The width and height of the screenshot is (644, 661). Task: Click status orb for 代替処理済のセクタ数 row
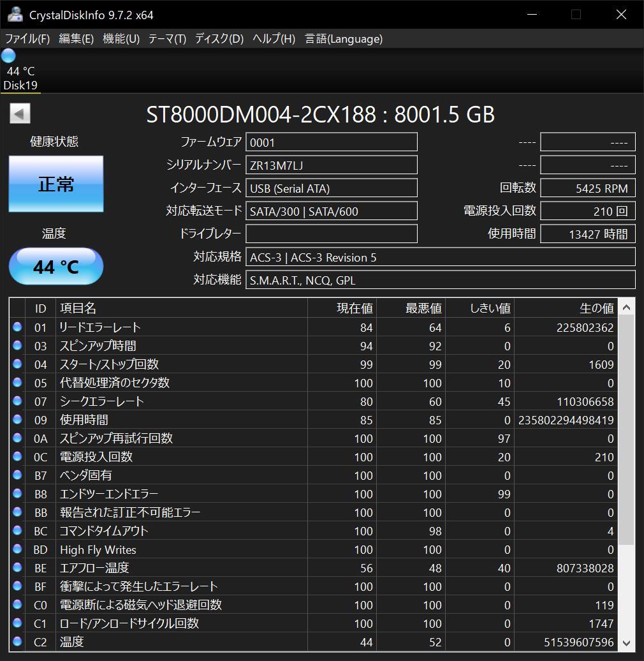17,382
